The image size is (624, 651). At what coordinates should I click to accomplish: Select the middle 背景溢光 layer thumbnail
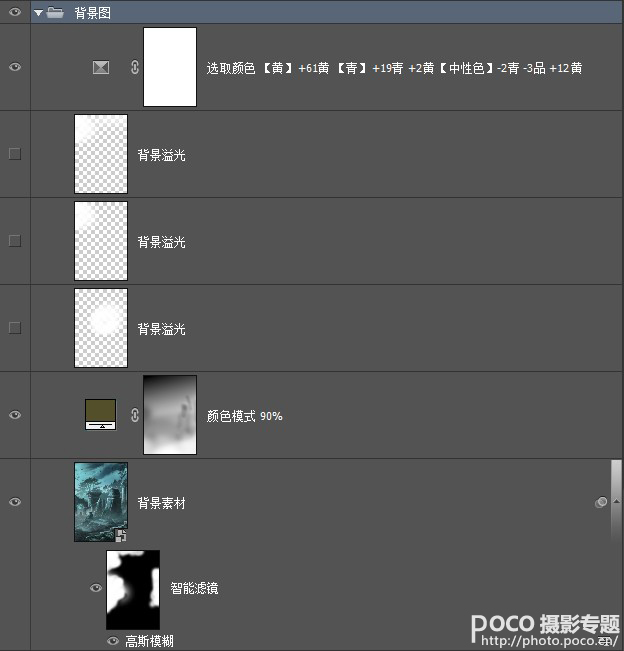[x=101, y=241]
